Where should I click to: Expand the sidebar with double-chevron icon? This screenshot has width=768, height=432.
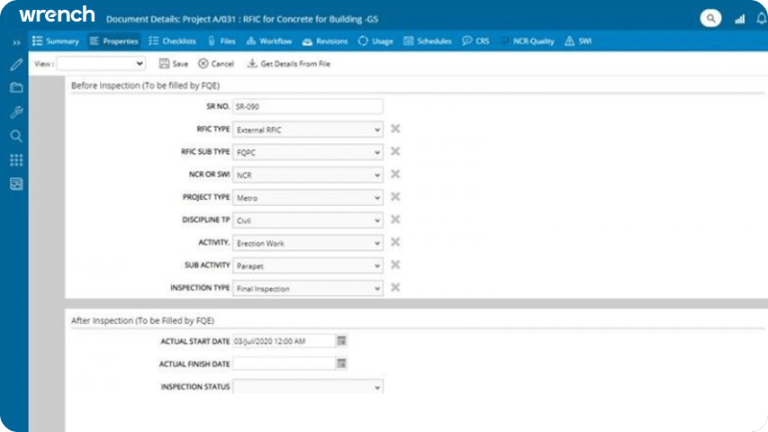click(17, 43)
